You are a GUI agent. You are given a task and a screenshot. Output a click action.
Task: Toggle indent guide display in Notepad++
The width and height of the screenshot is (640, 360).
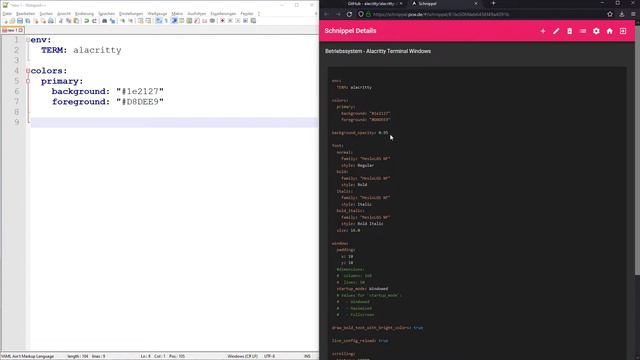[174, 20]
